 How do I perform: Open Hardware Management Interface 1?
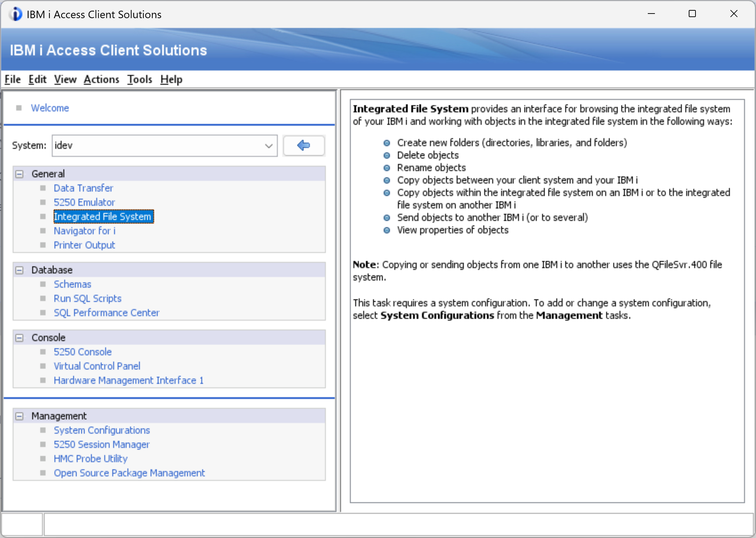128,380
